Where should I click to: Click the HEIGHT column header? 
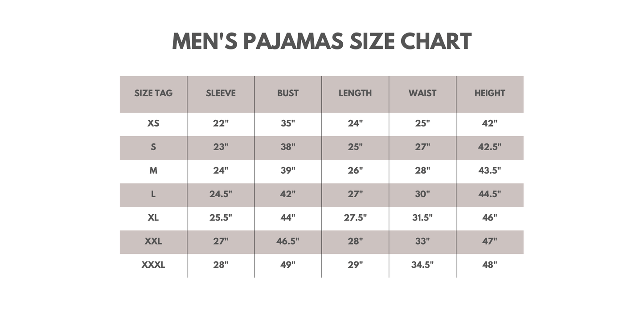coord(489,94)
